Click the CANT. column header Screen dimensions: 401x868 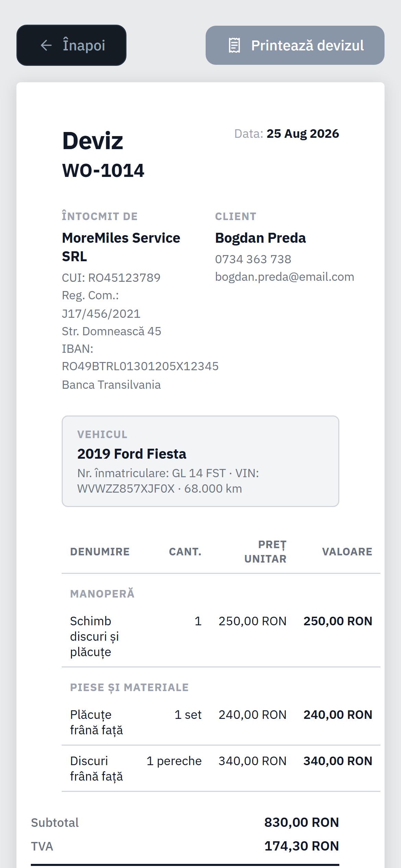185,552
